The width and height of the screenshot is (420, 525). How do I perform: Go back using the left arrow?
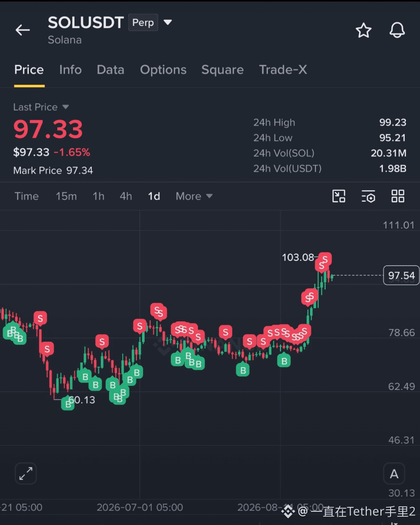(23, 30)
